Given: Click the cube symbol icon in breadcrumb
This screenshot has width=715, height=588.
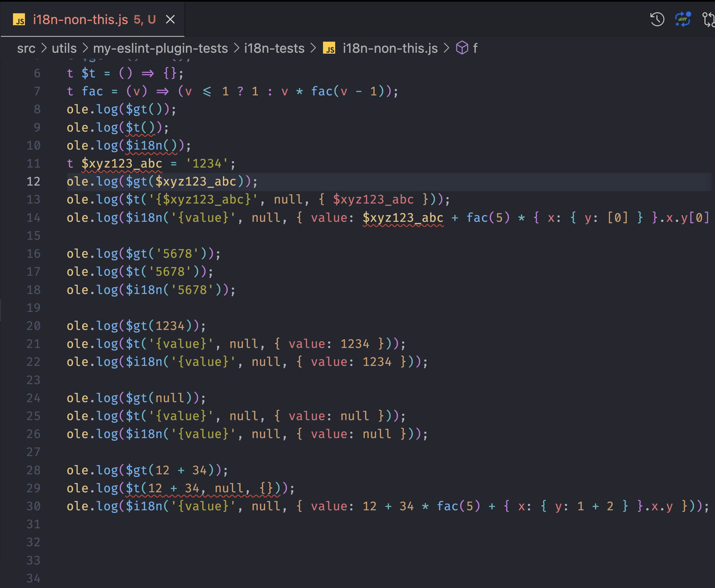Looking at the screenshot, I should (462, 48).
